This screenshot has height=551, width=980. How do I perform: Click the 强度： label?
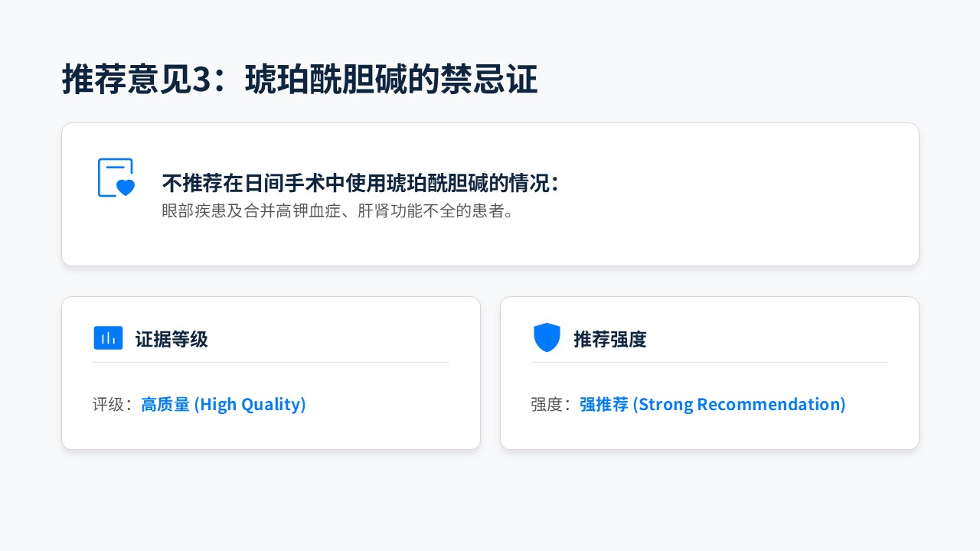coord(551,404)
